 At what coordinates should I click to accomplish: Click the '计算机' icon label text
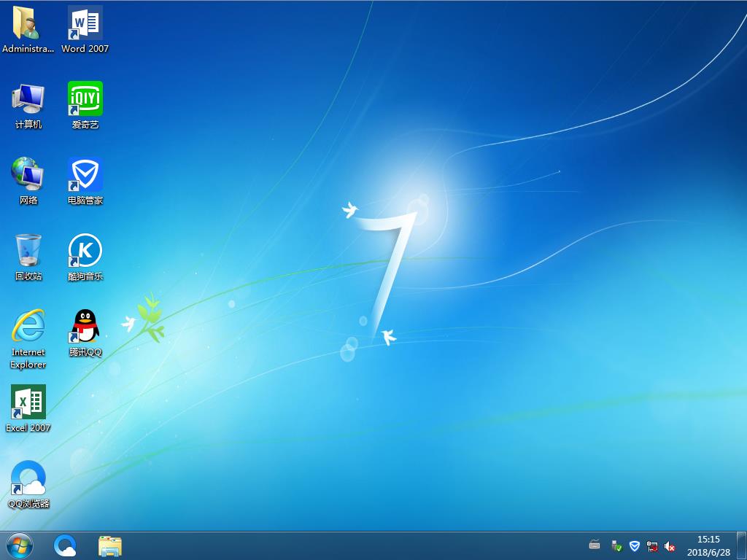tap(28, 124)
